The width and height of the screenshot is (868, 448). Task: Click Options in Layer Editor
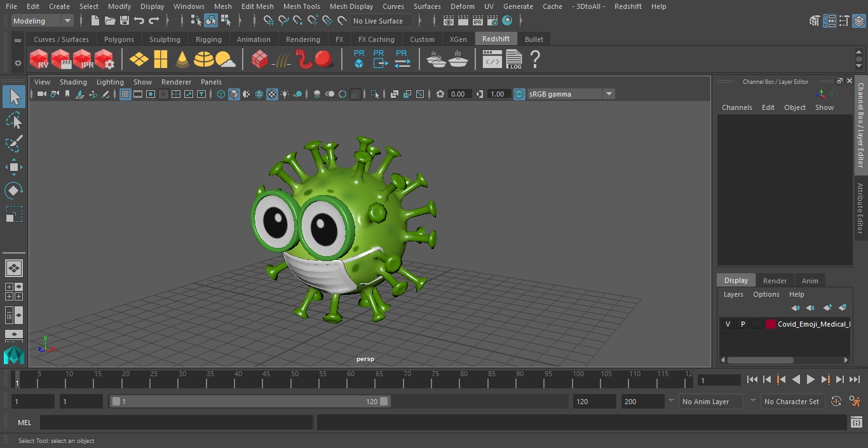coord(766,294)
